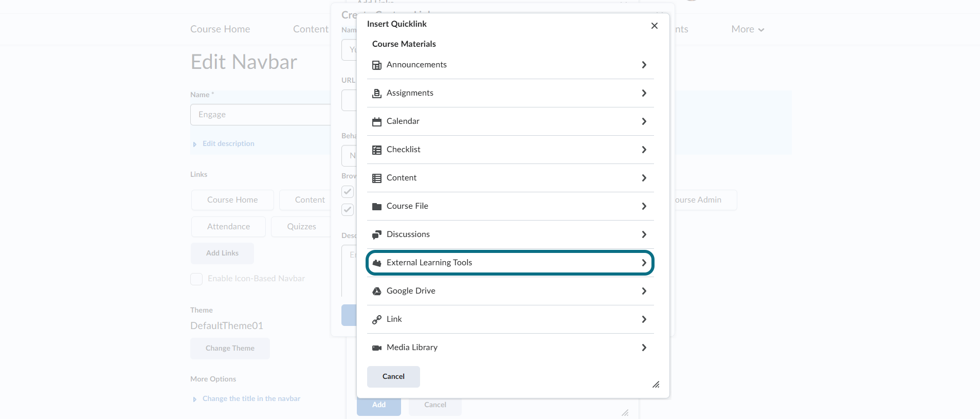
Task: Click the Announcements icon in Insert Quicklink
Action: [377, 65]
